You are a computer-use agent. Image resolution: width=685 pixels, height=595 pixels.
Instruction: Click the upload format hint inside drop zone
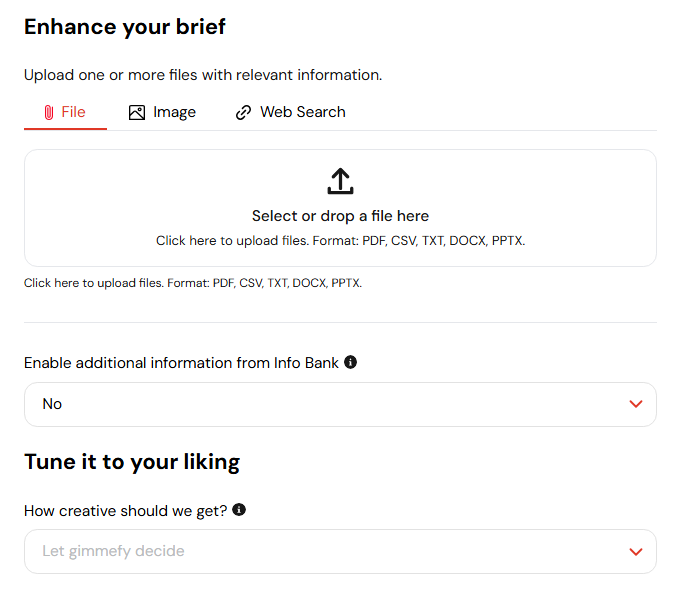point(340,241)
